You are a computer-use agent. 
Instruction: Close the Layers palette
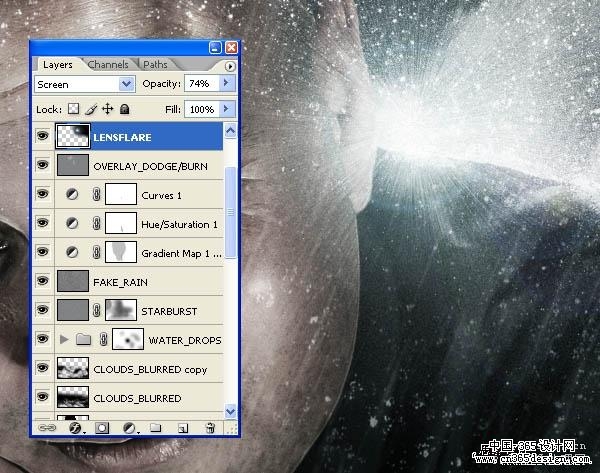[231, 47]
